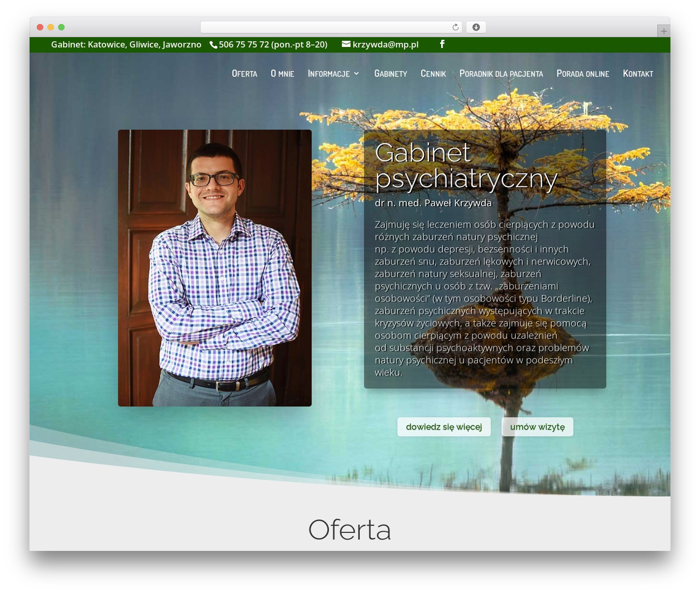The height and width of the screenshot is (593, 700).
Task: Go to Kontakt page
Action: point(638,73)
